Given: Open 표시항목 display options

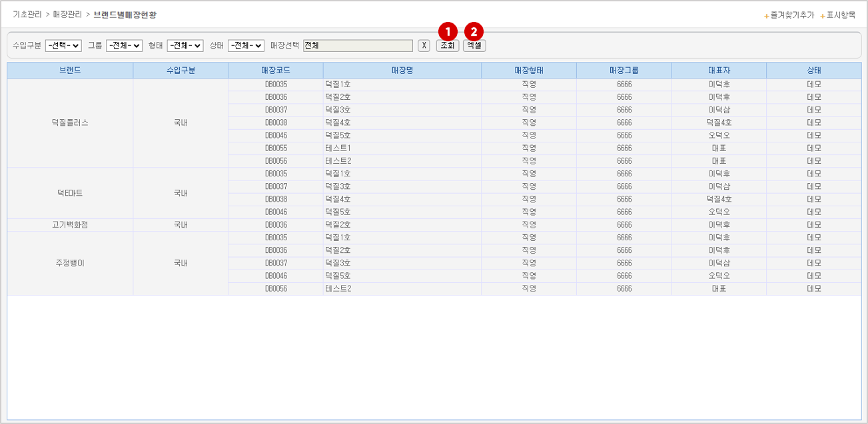Looking at the screenshot, I should point(840,15).
